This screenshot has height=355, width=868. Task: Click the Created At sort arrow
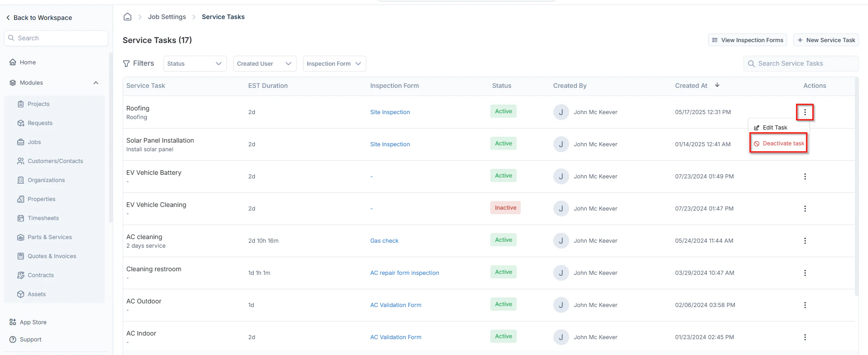(x=717, y=85)
